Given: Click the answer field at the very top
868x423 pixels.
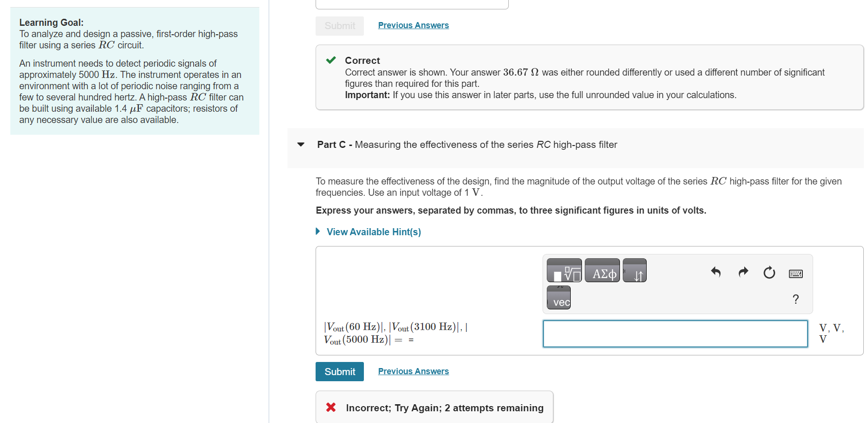Looking at the screenshot, I should coord(412,3).
